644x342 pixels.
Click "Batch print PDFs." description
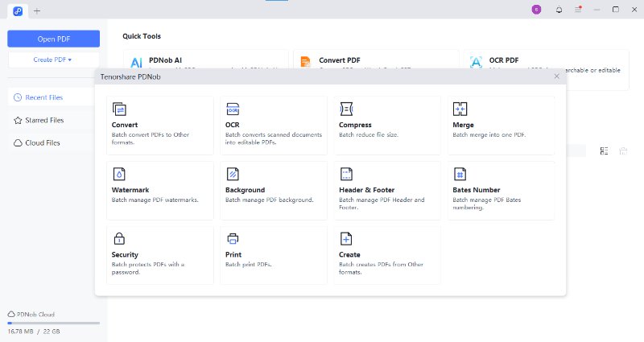[x=249, y=265]
